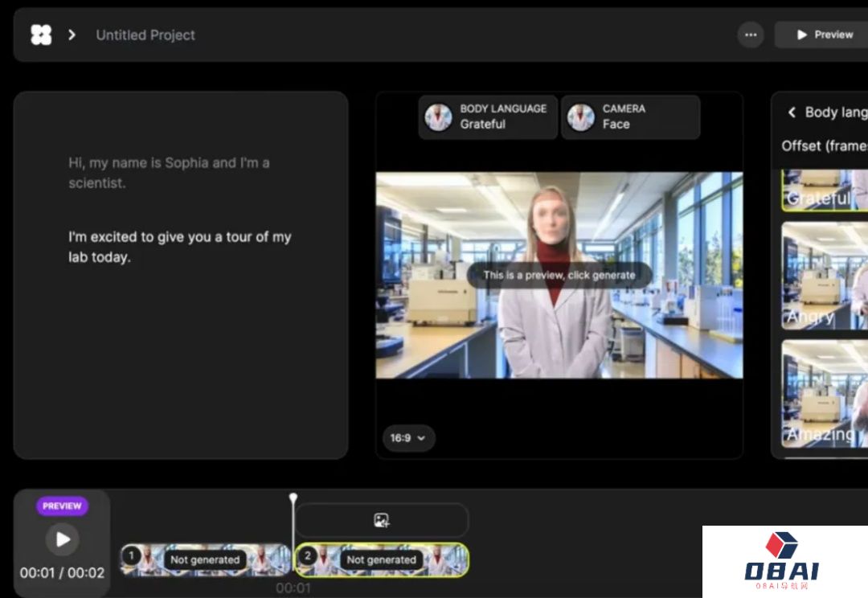Click the avatar thumbnail in Body Language chip
The image size is (868, 598).
[x=439, y=117]
